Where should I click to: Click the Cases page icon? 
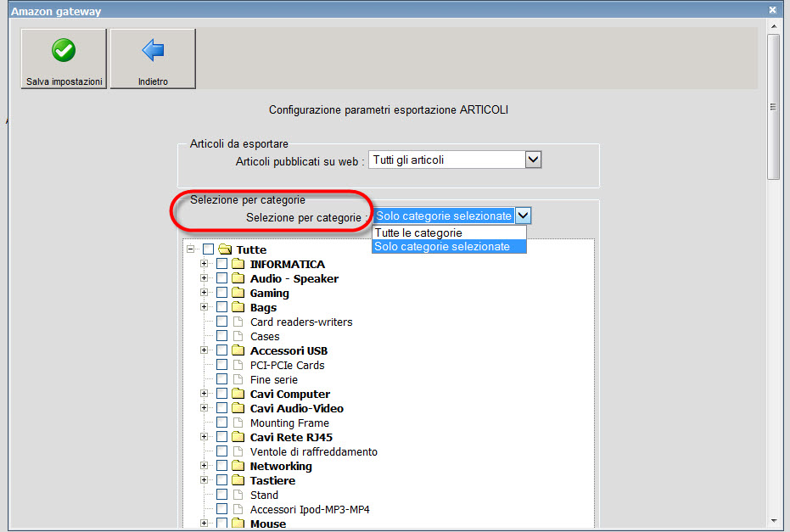(238, 336)
